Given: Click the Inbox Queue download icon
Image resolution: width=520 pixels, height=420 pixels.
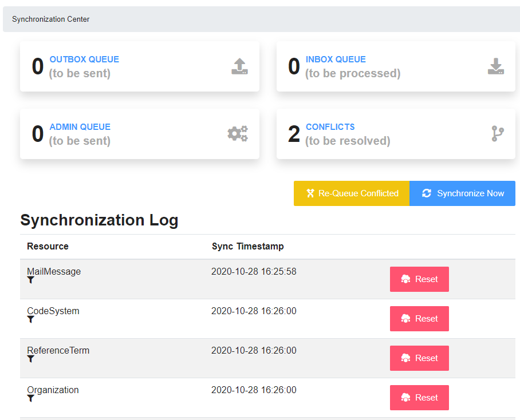Looking at the screenshot, I should coord(496,66).
